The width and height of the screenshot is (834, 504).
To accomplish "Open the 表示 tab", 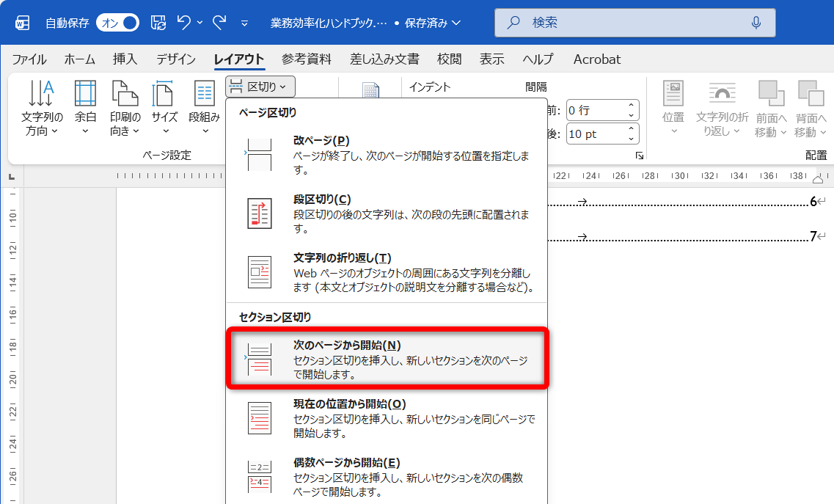I will click(492, 59).
